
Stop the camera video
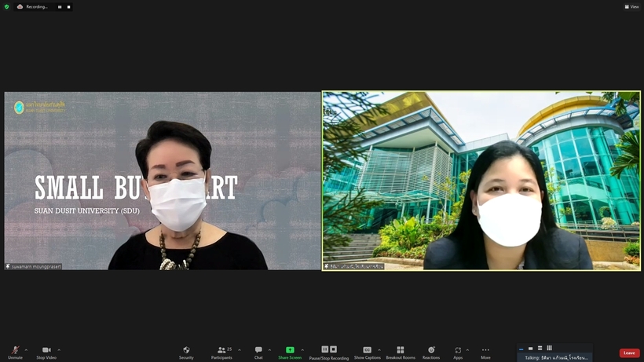tap(46, 353)
